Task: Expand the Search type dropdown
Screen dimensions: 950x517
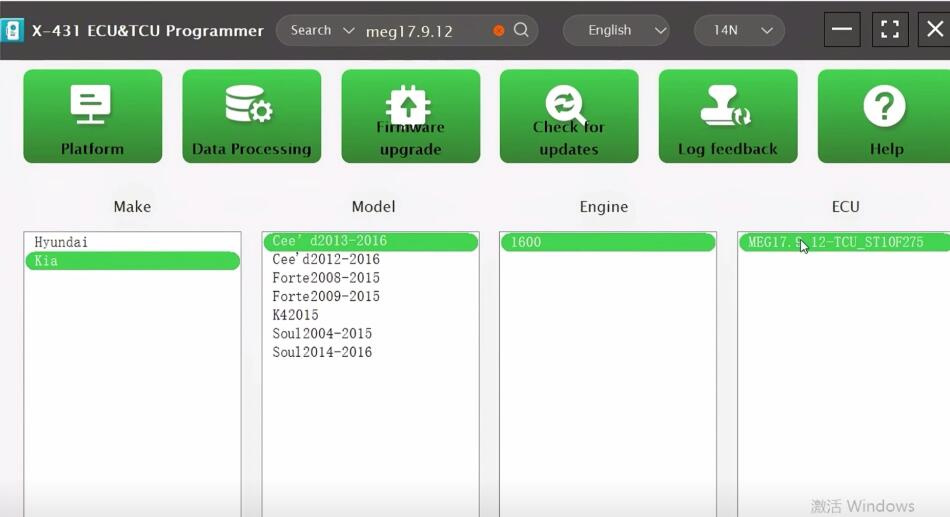Action: [x=321, y=30]
